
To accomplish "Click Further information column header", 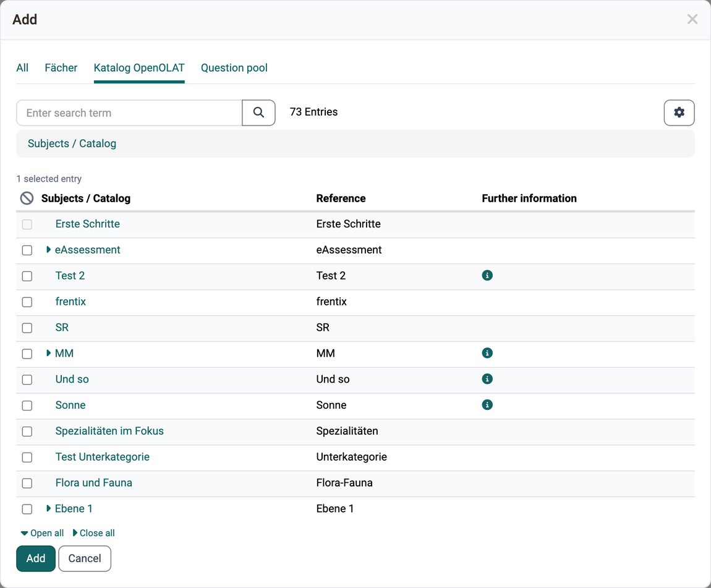I will [x=529, y=198].
